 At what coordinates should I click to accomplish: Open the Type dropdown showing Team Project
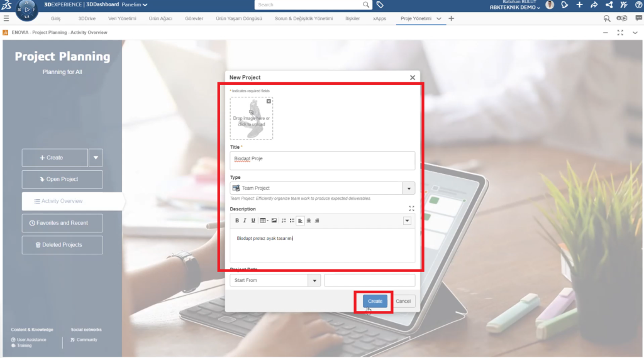tap(409, 188)
